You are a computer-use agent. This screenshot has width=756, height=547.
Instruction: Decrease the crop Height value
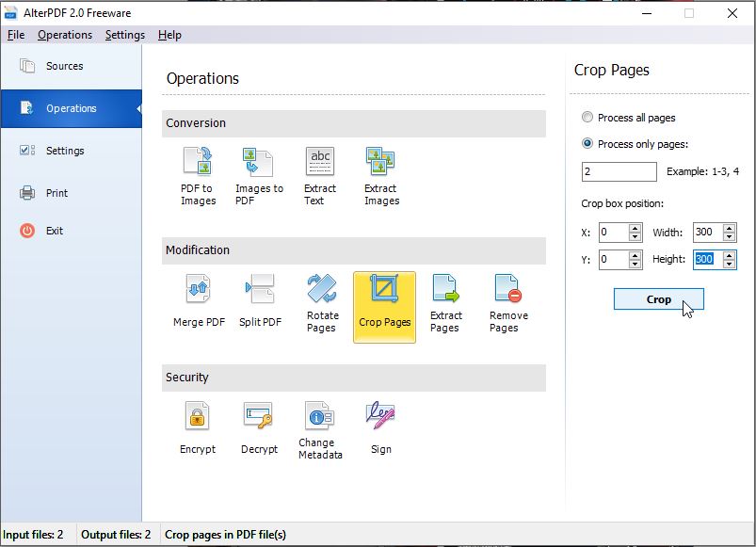pyautogui.click(x=729, y=265)
